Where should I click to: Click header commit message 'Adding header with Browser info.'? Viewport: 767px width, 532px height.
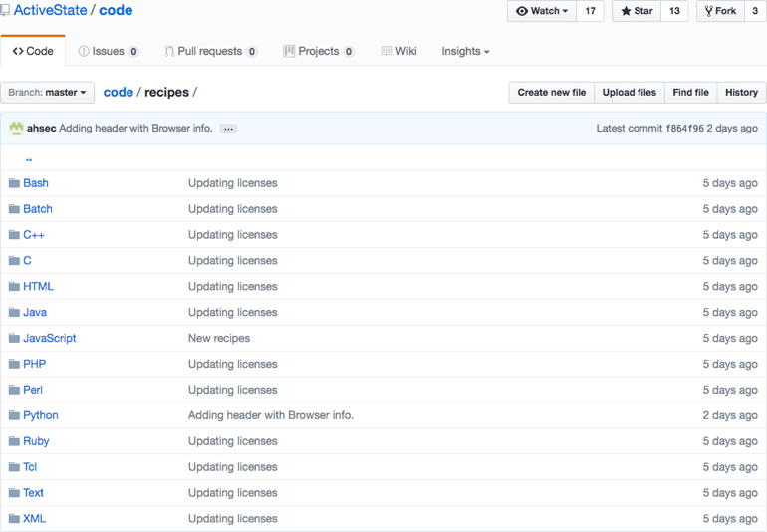[136, 129]
